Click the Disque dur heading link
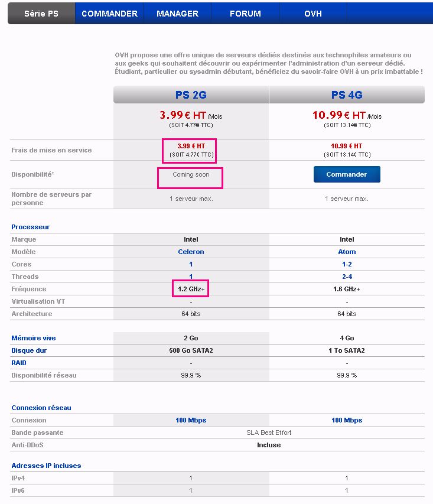 (29, 350)
